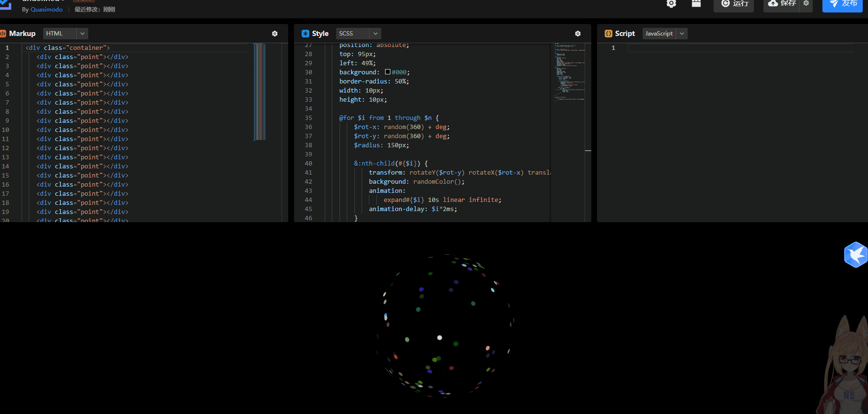Select the HTML markup type box
This screenshot has height=414, width=868.
[60, 34]
